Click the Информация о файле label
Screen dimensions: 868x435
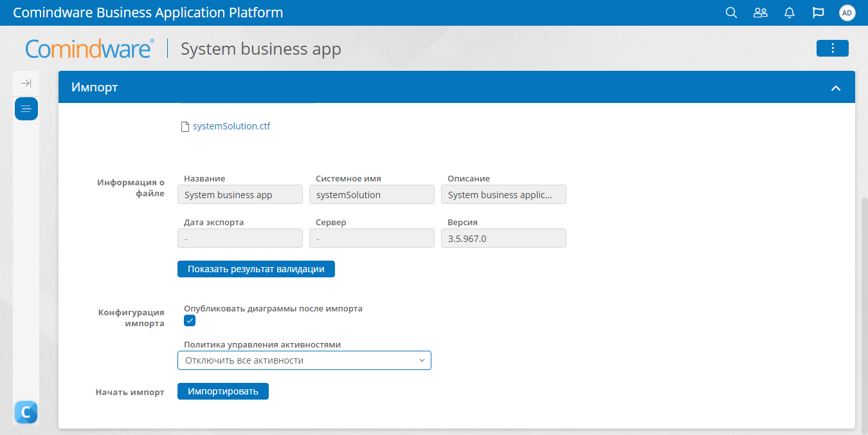pos(131,188)
